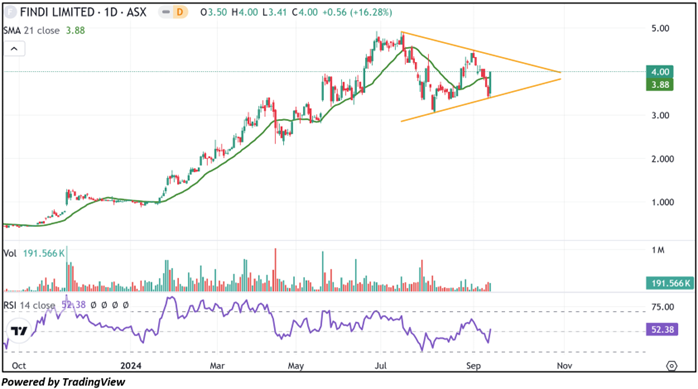Click the close price C4.00 value
698x389 pixels.
[x=304, y=12]
